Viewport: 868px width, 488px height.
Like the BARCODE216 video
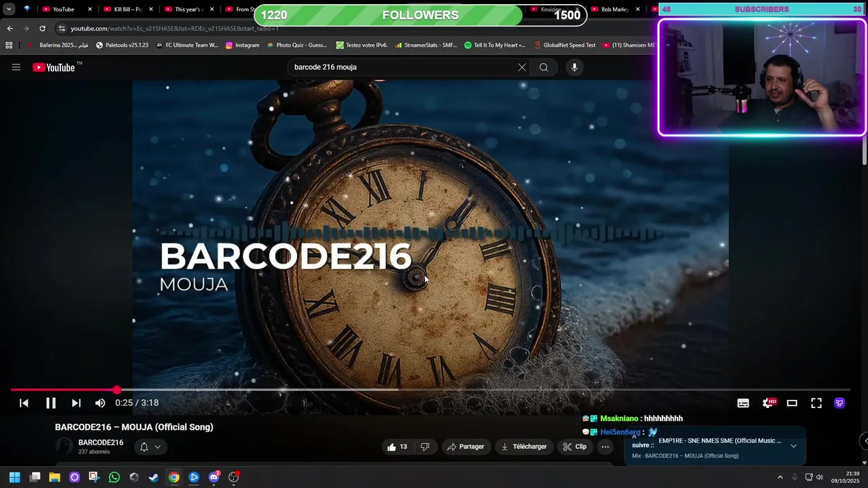pos(397,447)
